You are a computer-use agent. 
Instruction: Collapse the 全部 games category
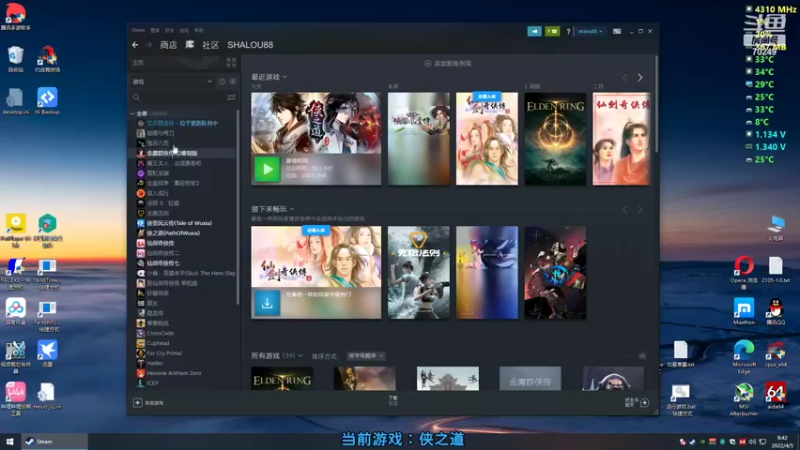pyautogui.click(x=133, y=113)
